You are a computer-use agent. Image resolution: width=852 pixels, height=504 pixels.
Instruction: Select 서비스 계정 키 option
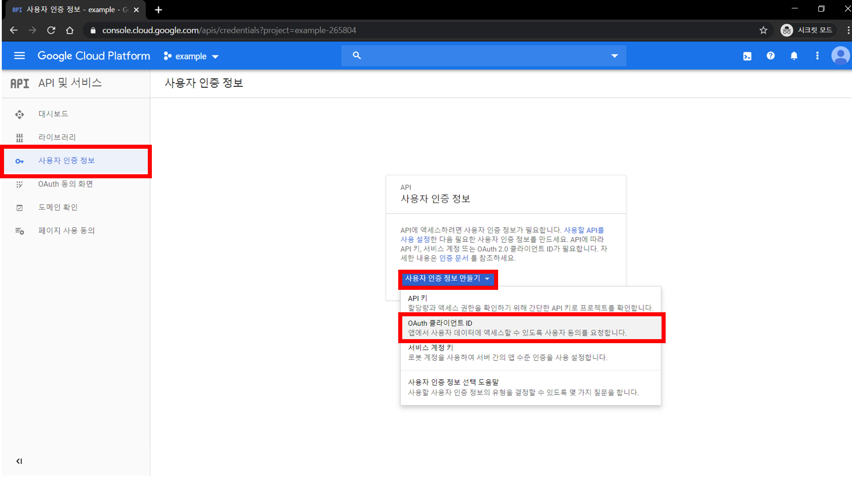point(530,353)
